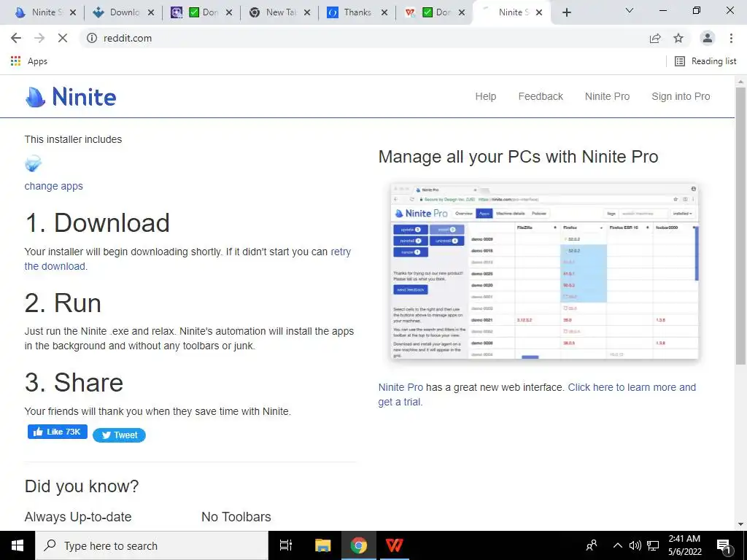Open the Chrome profile avatar
Screen dimensions: 747x560
tap(708, 38)
